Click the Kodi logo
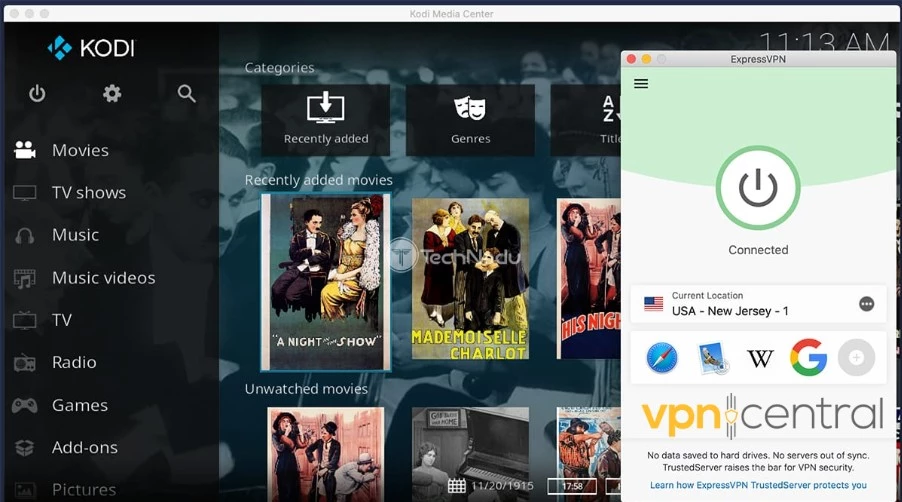Viewport: 902px width, 502px height. point(91,48)
